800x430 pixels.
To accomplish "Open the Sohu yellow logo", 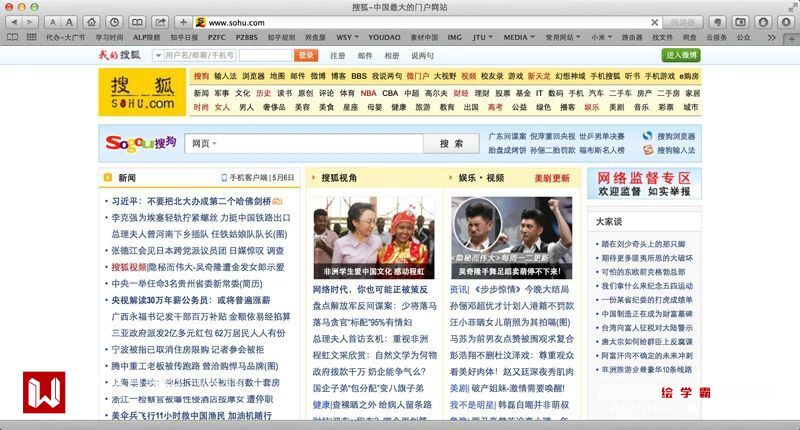I will click(142, 92).
